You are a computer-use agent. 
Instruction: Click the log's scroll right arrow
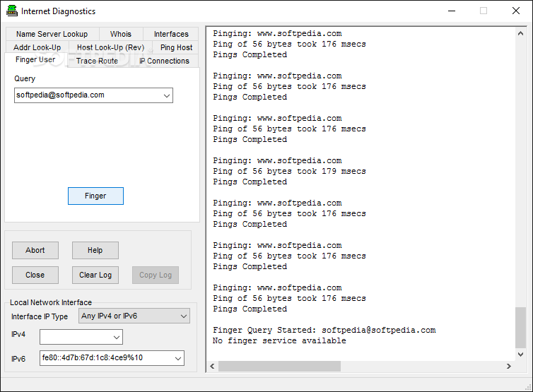click(509, 366)
